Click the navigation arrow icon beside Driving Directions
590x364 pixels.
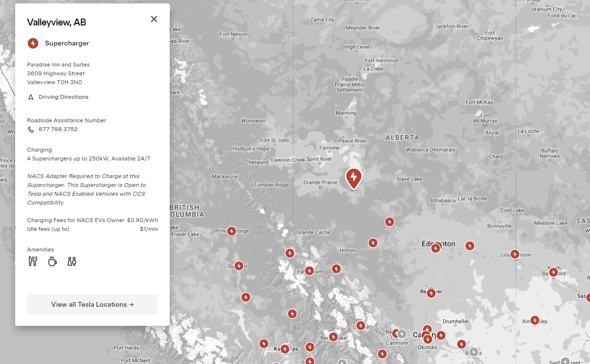(31, 97)
